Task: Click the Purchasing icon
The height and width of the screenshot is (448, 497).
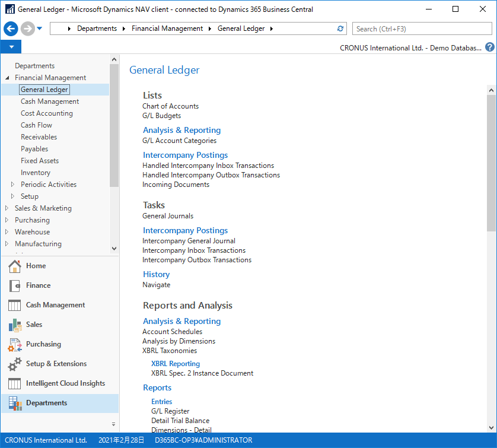Action: click(15, 345)
